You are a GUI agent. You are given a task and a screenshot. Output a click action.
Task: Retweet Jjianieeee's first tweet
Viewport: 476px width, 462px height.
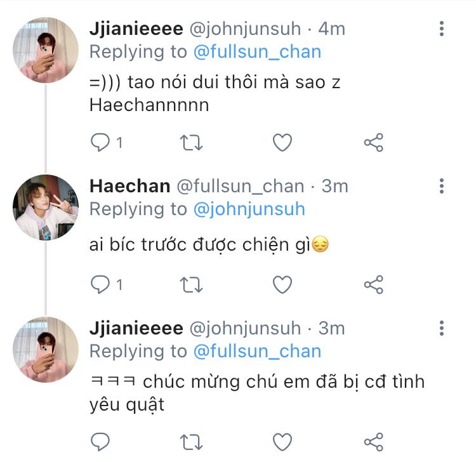point(191,143)
